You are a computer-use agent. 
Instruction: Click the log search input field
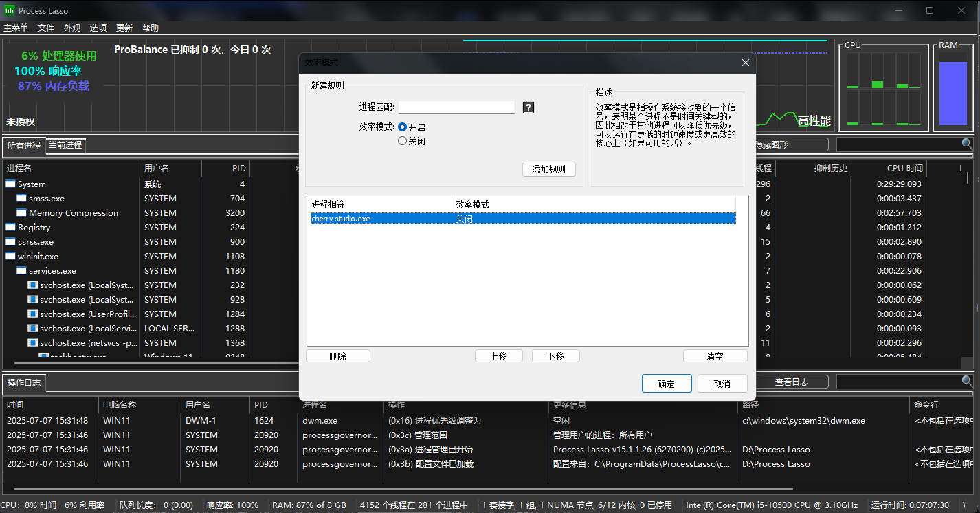click(x=899, y=381)
